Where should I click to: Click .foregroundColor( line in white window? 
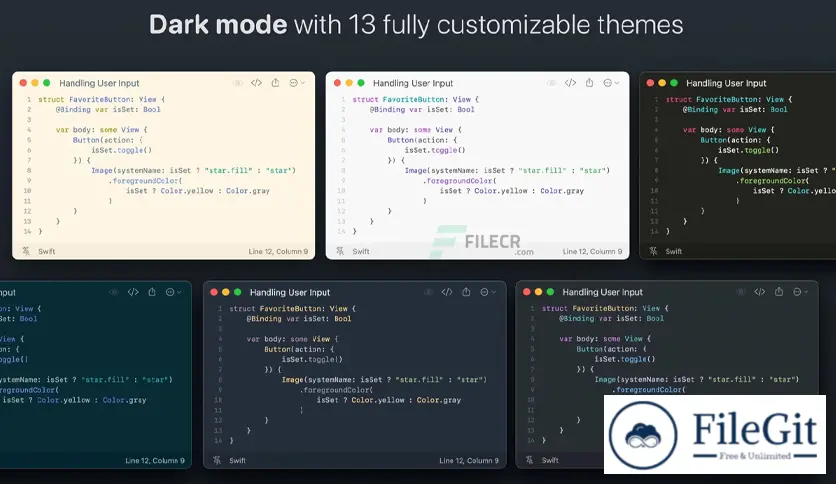pyautogui.click(x=460, y=181)
